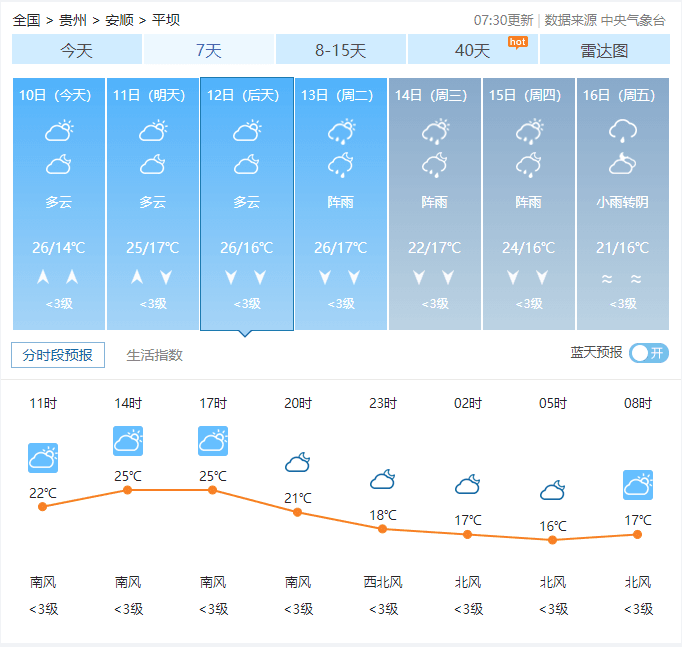Click the first wind arrow on 10日
This screenshot has height=647, width=682.
pyautogui.click(x=43, y=277)
